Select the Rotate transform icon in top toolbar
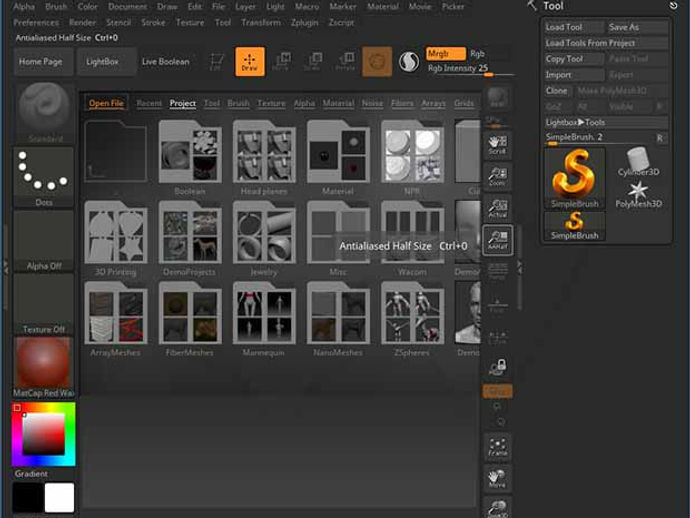Screen dimensions: 690x518 coord(346,62)
